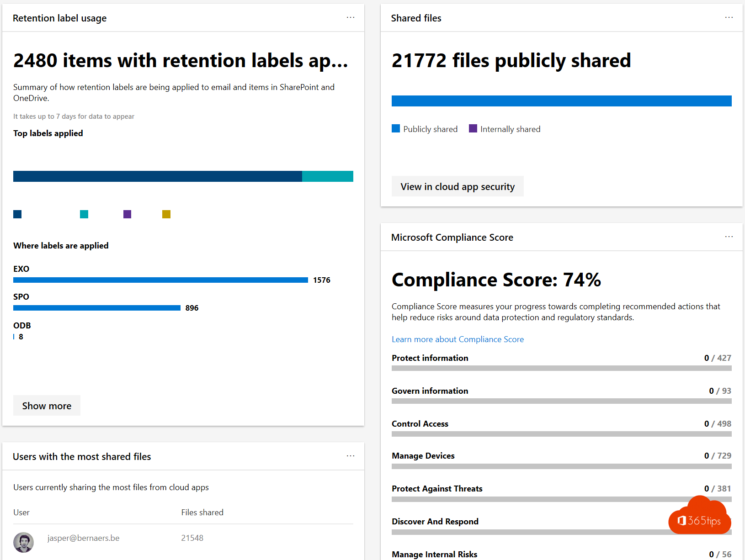Open Users with most shared files ellipsis menu
This screenshot has width=745, height=560.
pos(351,456)
